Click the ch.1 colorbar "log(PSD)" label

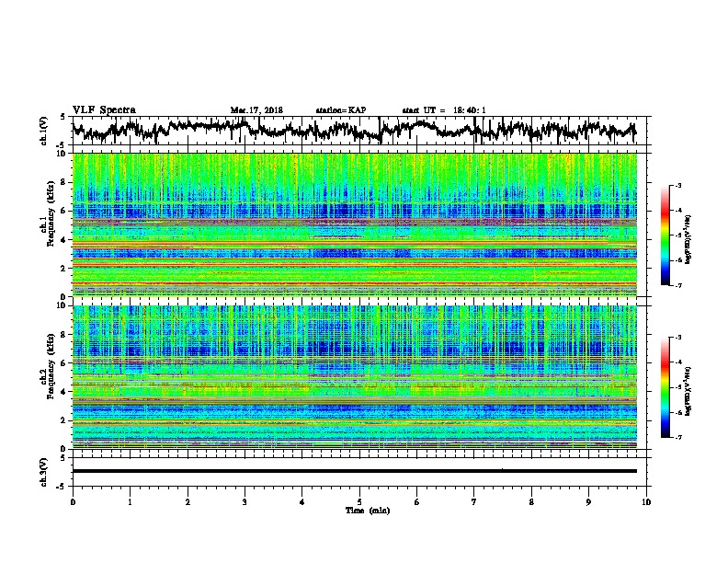coord(688,239)
